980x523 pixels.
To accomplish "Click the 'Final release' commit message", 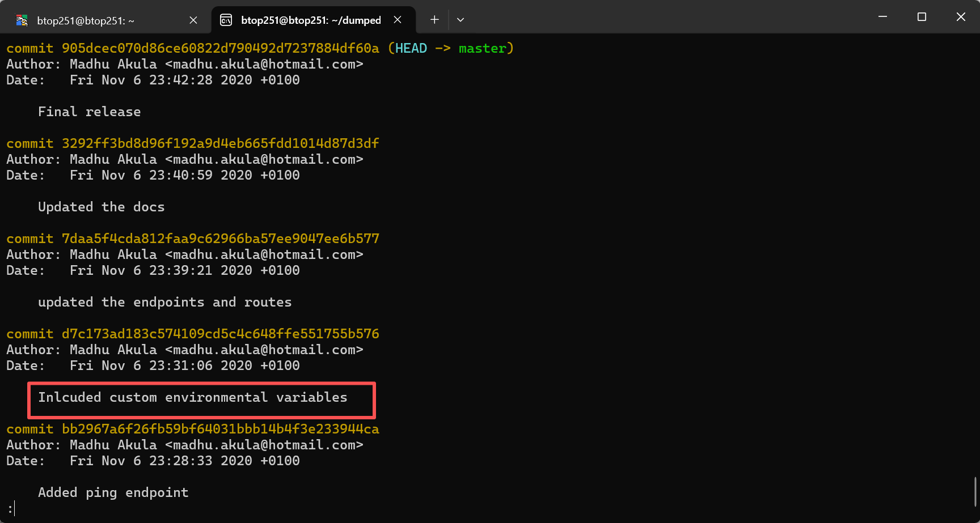I will pyautogui.click(x=90, y=112).
